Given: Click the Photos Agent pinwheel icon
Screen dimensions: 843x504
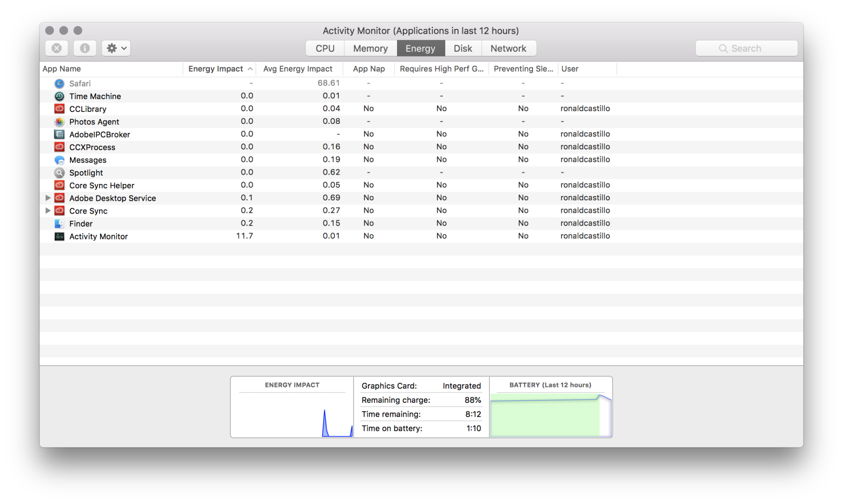Looking at the screenshot, I should [x=60, y=121].
